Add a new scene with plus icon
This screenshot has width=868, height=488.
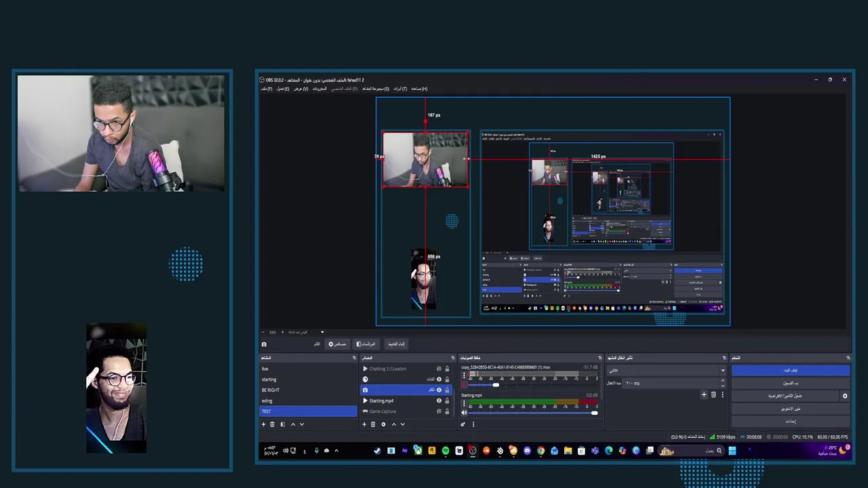[263, 424]
